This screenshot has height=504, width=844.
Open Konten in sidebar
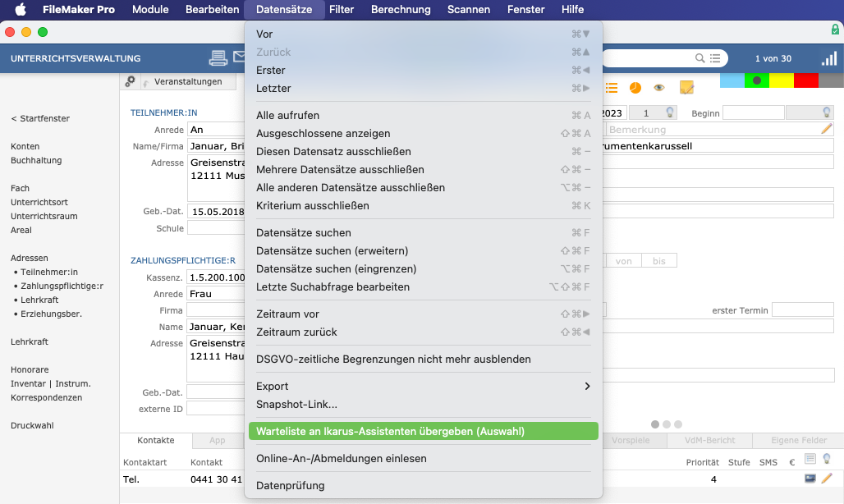pyautogui.click(x=25, y=146)
